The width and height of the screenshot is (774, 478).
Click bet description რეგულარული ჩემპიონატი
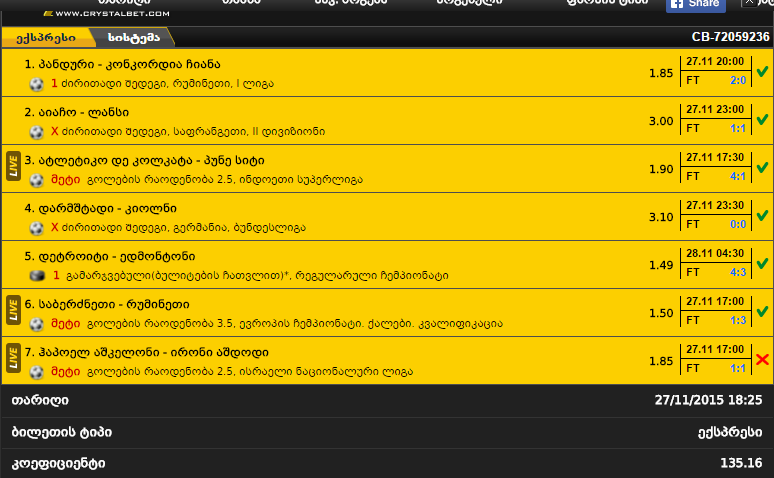[250, 276]
